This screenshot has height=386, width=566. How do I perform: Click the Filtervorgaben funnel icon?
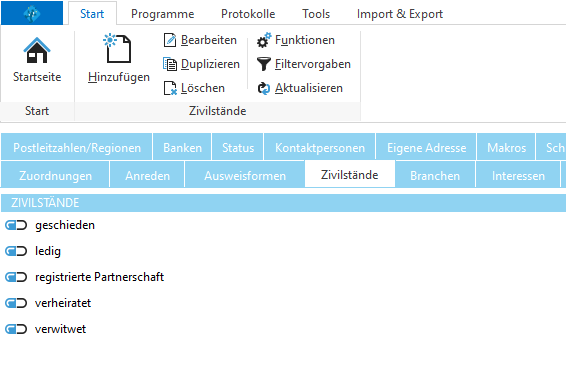coord(264,64)
